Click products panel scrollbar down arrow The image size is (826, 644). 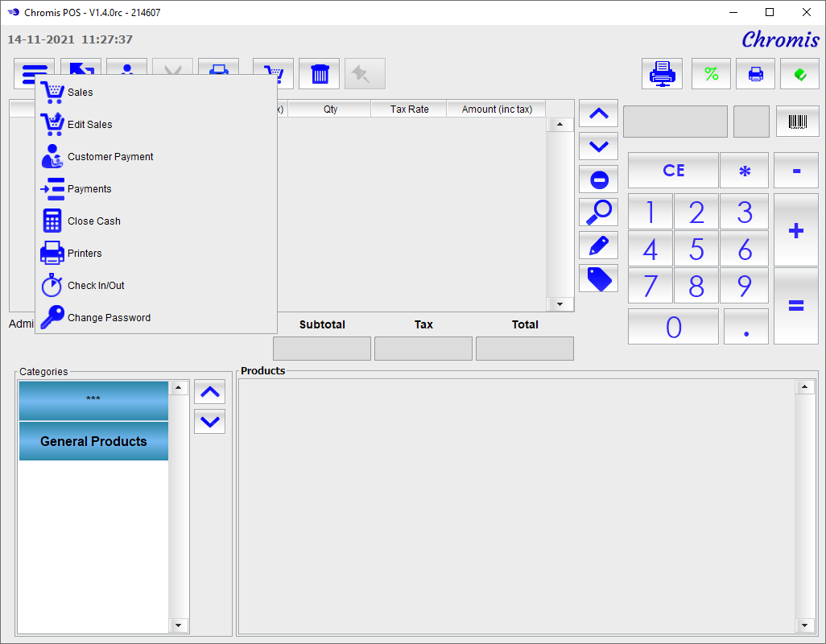point(804,625)
